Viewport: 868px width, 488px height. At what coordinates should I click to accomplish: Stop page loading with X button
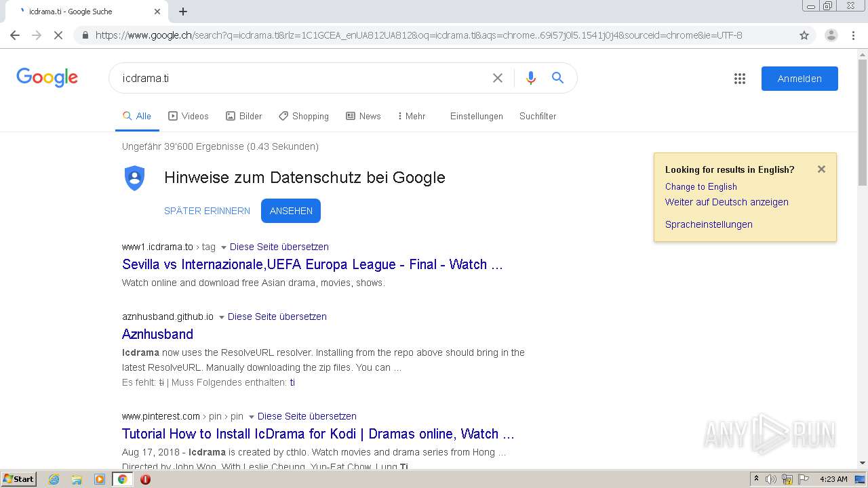pyautogui.click(x=58, y=35)
